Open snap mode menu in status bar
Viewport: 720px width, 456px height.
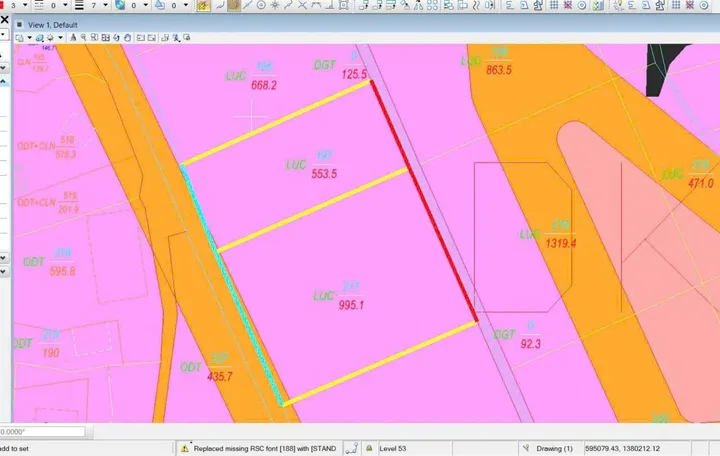(x=352, y=448)
